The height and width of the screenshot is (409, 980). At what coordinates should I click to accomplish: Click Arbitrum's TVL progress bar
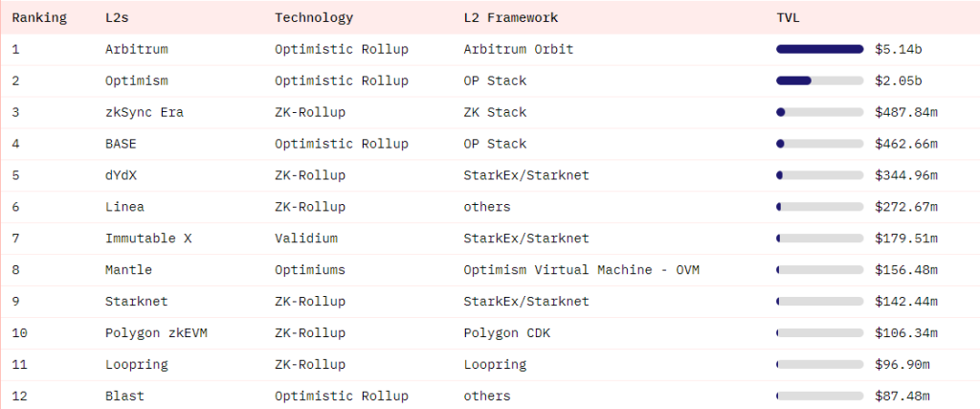820,49
